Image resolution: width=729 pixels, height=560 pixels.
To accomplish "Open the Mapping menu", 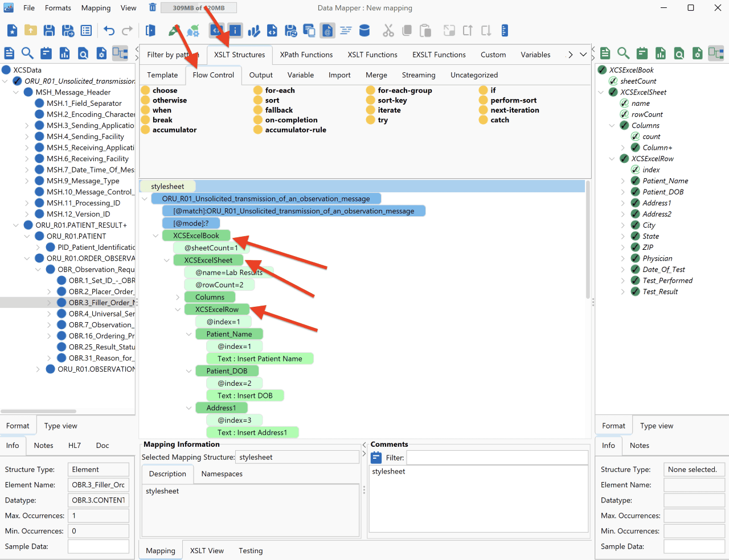I will click(96, 8).
